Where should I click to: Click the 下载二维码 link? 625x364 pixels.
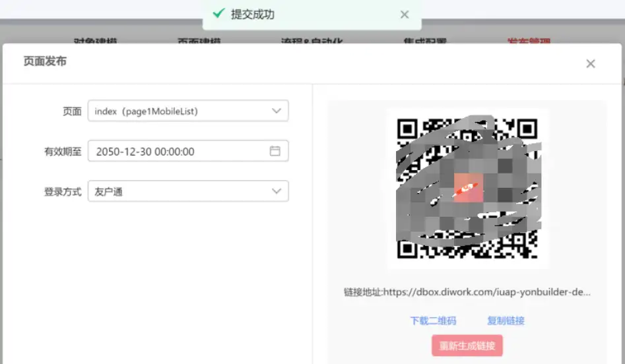[x=433, y=320]
